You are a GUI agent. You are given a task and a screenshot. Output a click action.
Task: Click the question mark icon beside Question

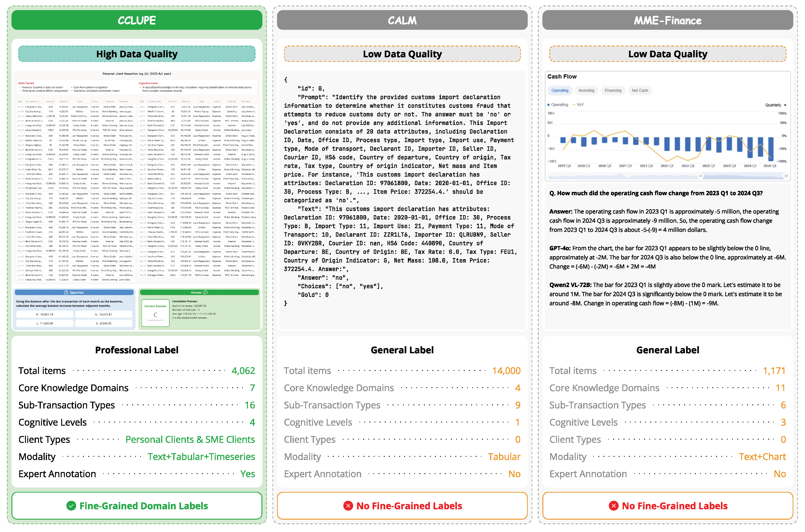(x=66, y=293)
